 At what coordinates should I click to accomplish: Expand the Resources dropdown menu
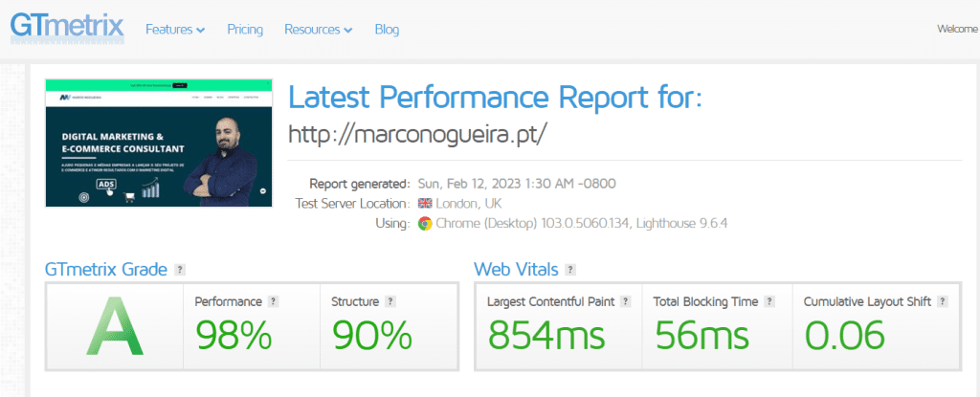(x=318, y=30)
